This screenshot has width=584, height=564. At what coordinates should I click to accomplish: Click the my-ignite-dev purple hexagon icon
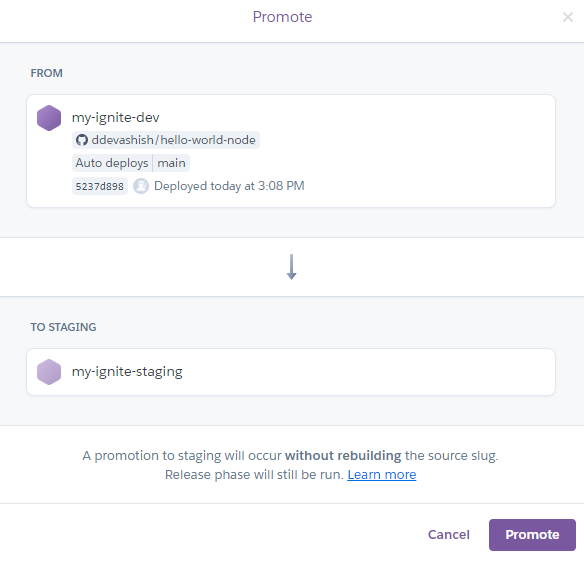click(49, 118)
